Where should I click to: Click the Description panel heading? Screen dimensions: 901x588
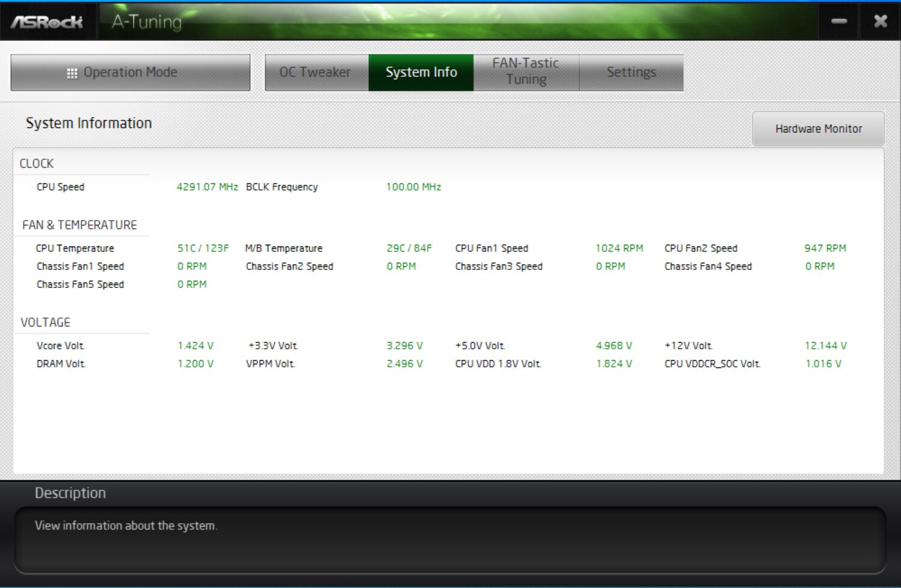tap(70, 493)
